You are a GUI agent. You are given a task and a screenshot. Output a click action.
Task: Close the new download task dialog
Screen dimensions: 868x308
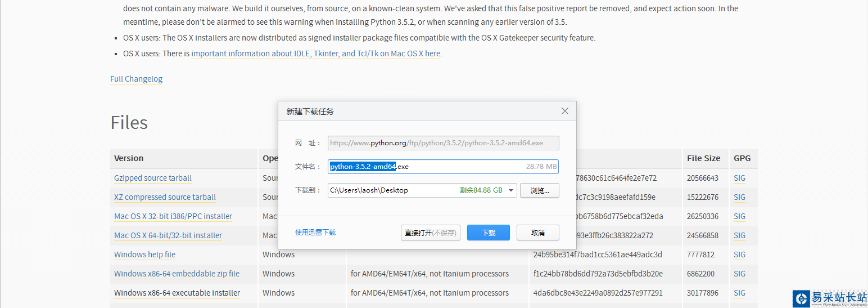[565, 111]
